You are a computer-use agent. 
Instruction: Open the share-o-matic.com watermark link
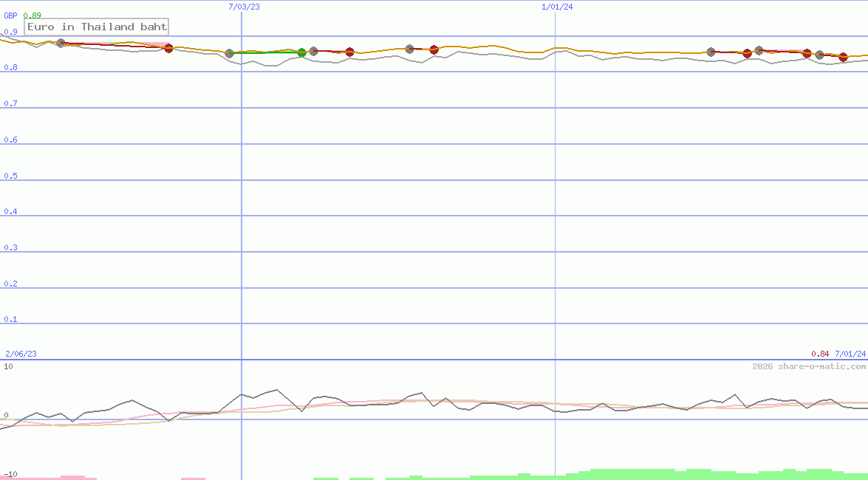tap(809, 366)
